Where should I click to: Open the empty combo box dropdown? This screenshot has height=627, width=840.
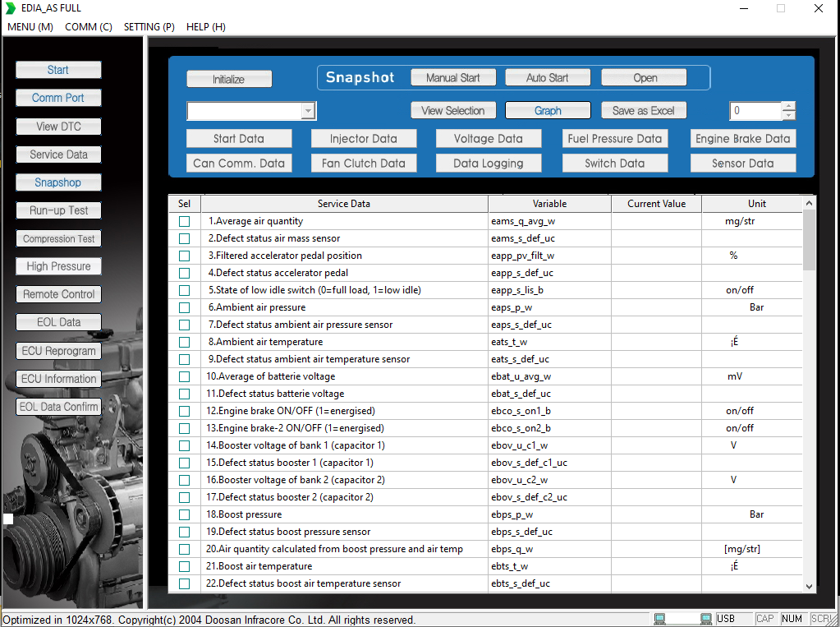click(x=308, y=111)
